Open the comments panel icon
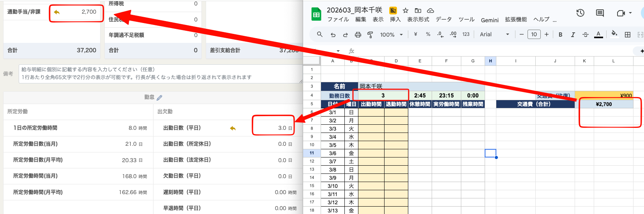The height and width of the screenshot is (214, 644). pos(600,13)
